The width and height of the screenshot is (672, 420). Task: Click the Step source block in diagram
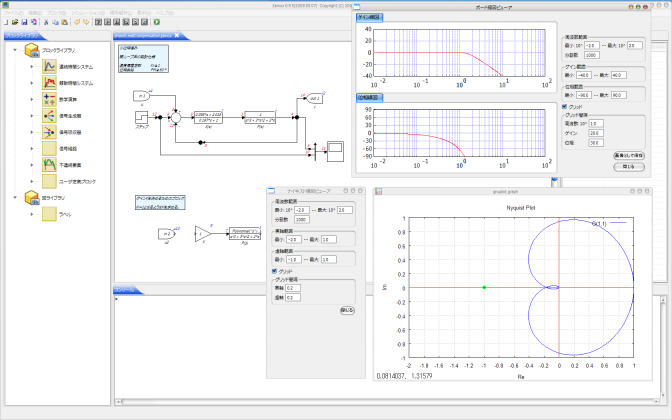click(x=142, y=119)
